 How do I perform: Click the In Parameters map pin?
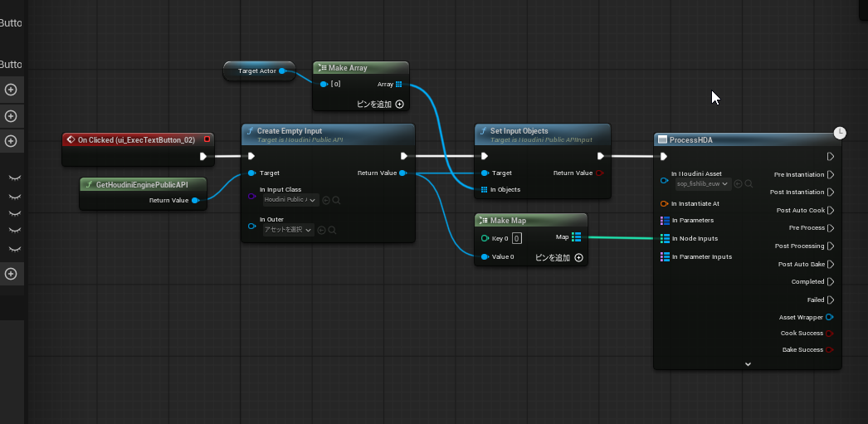(x=665, y=221)
